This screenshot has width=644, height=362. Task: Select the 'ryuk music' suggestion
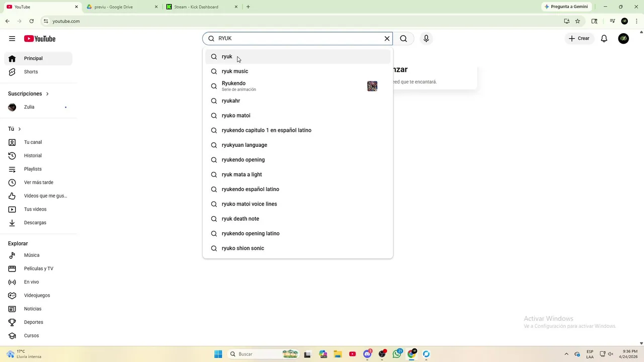(x=298, y=71)
